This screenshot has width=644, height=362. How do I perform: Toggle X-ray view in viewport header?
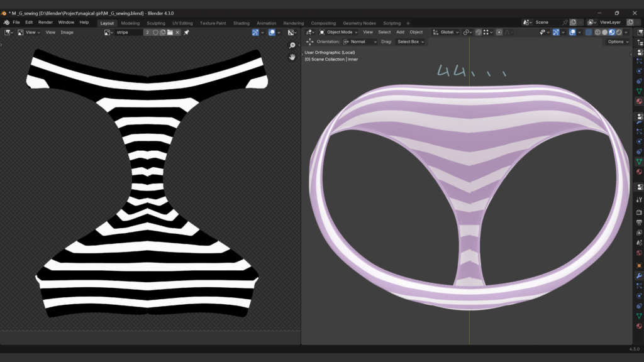589,32
